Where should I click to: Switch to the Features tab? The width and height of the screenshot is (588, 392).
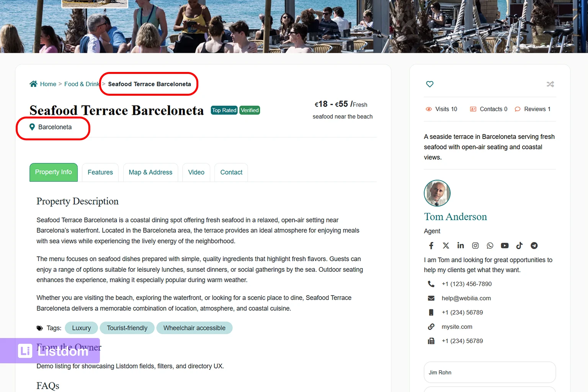pos(100,172)
